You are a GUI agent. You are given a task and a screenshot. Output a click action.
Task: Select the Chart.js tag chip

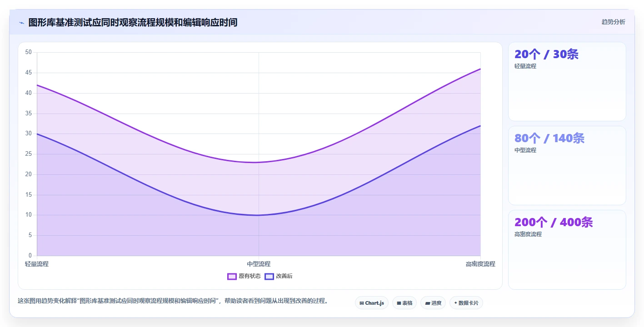371,303
